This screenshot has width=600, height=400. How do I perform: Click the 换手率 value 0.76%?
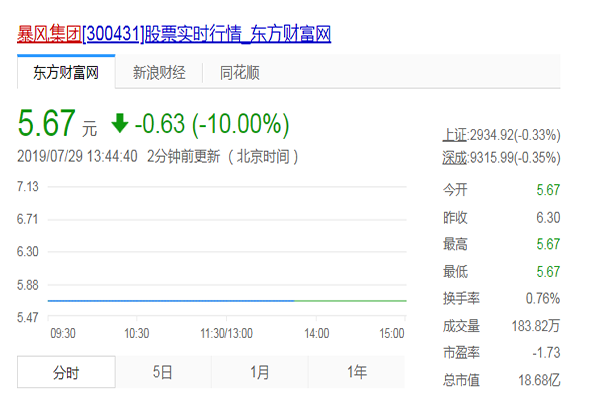click(x=543, y=298)
